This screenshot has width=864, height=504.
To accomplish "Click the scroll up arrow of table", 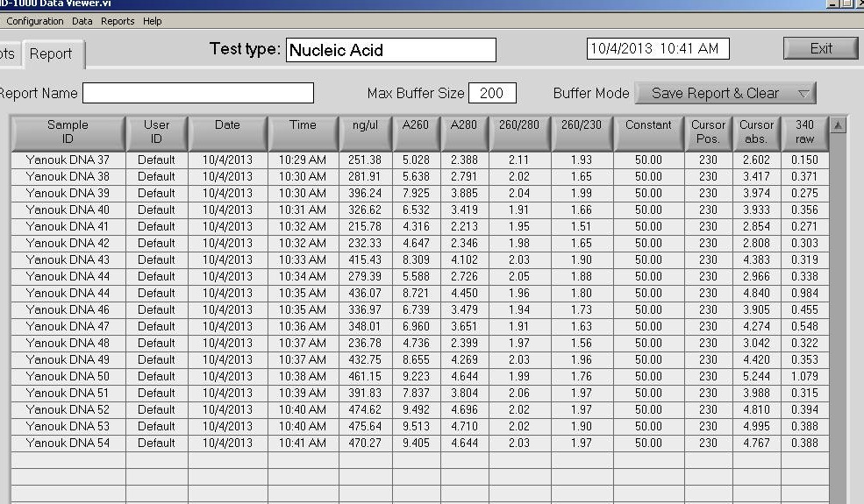I will coord(838,125).
